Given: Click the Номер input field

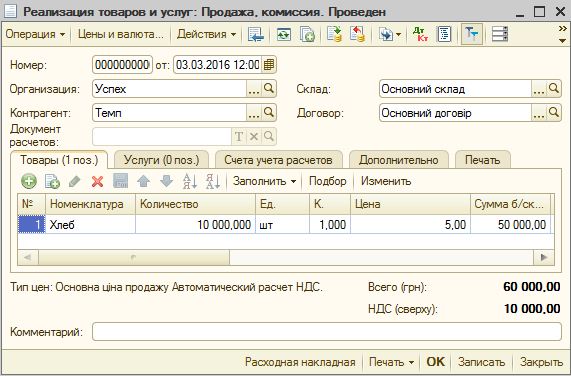Looking at the screenshot, I should click(x=122, y=65).
